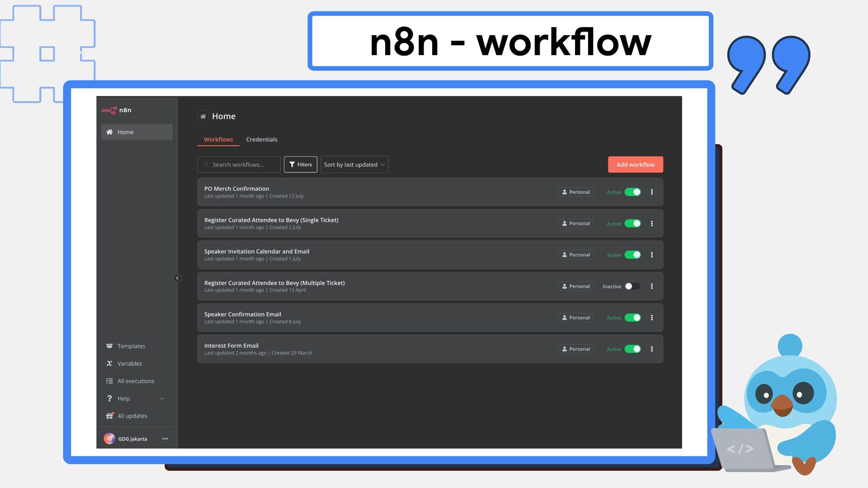Collapse the sidebar with the arrow handle
This screenshot has height=488, width=868.
point(177,278)
